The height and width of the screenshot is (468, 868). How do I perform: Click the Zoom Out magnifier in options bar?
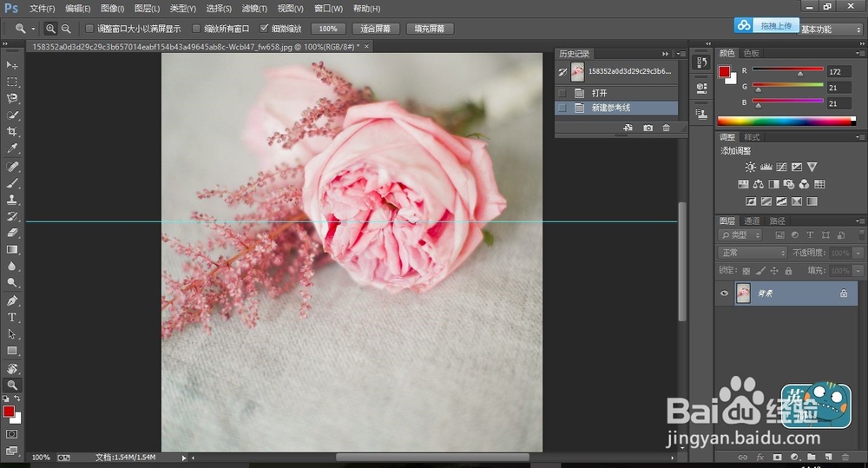point(66,29)
